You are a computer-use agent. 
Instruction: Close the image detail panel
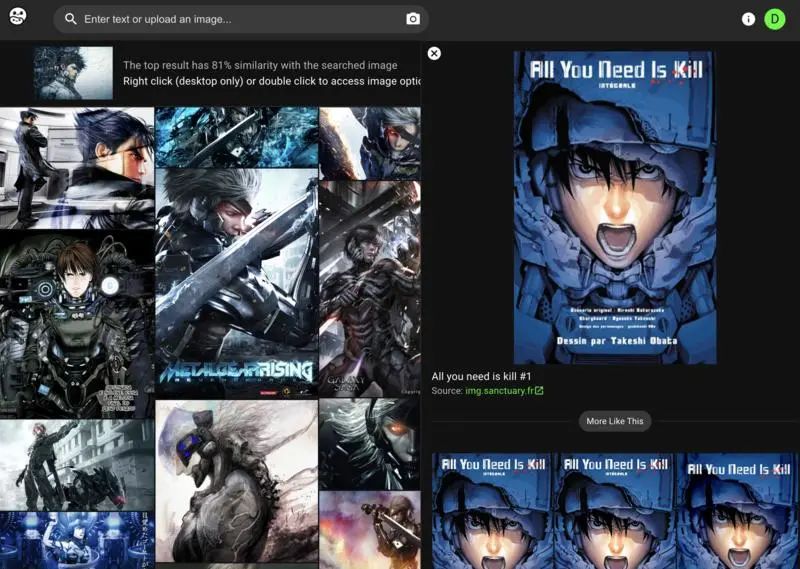tap(434, 53)
